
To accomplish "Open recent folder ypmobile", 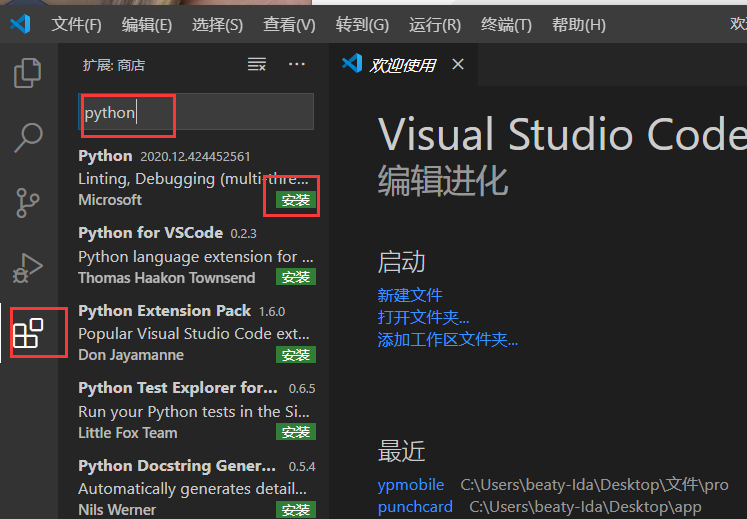I will (x=411, y=485).
